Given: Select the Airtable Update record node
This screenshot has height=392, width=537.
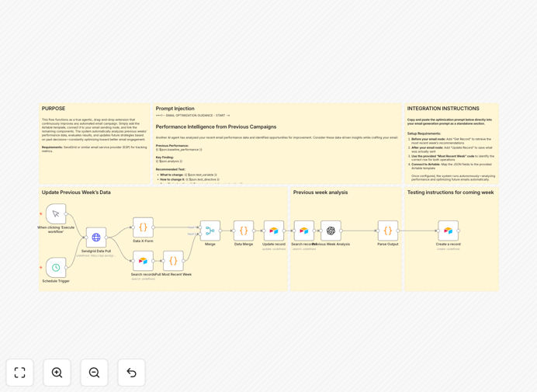Looking at the screenshot, I should 274,231.
